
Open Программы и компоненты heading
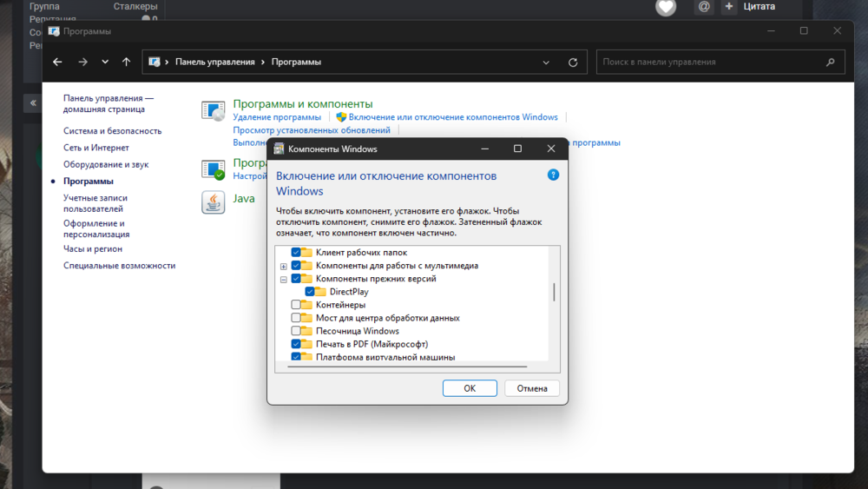pos(303,103)
